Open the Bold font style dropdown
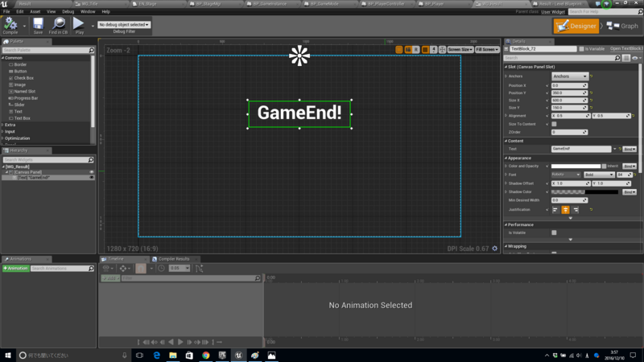The image size is (644, 362). point(599,175)
